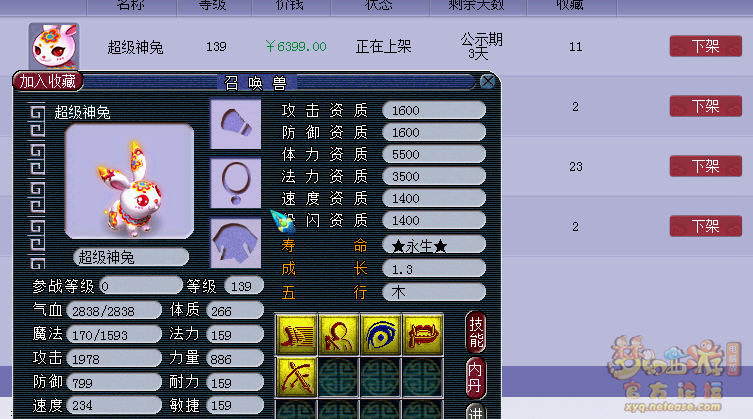Viewport: 753px width, 419px height.
Task: Switch to the 内丹 tab
Action: (x=475, y=378)
